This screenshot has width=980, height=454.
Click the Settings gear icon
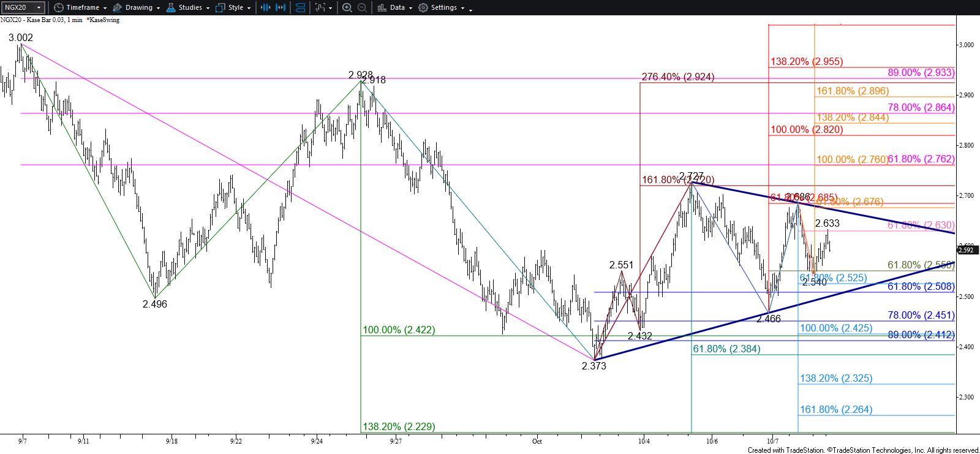point(423,7)
